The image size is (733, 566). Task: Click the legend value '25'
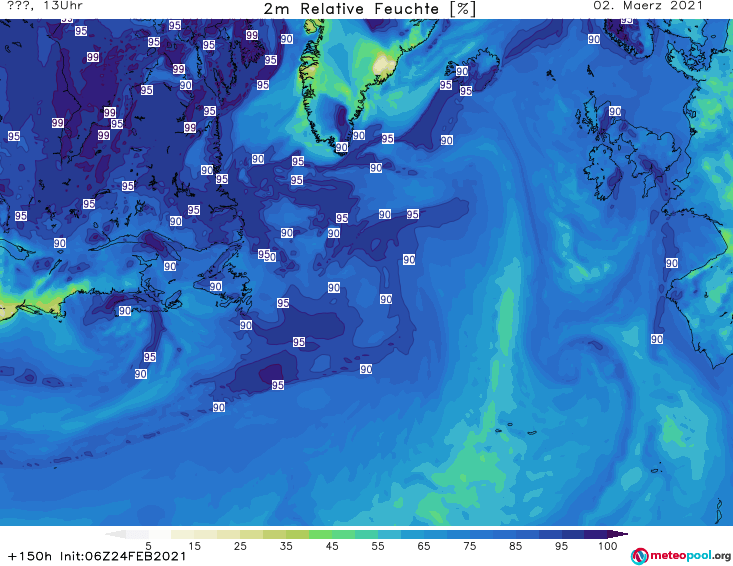[x=240, y=546]
